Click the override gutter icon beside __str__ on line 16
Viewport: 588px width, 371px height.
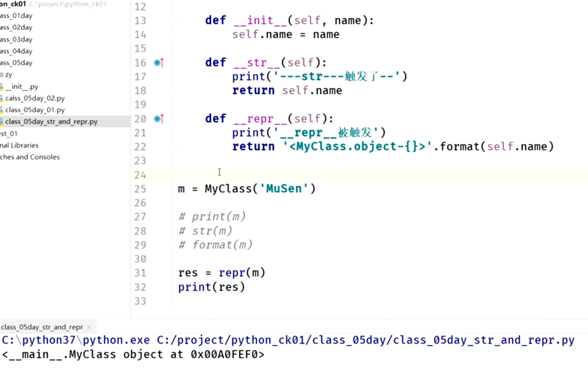(x=159, y=63)
